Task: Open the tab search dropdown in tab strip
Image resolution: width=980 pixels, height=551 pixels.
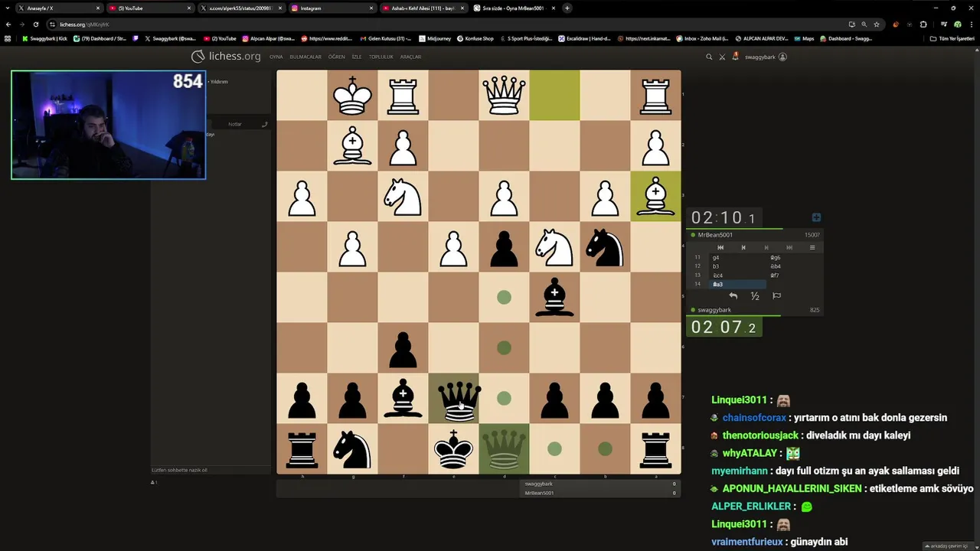Action: [x=8, y=8]
